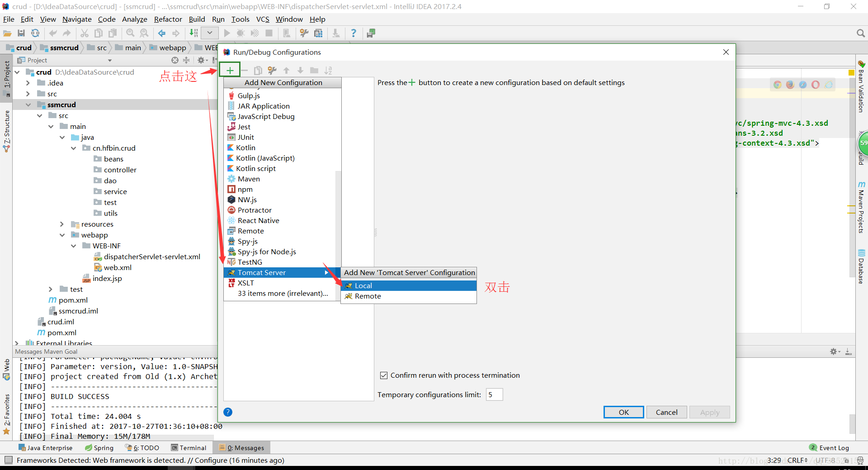
Task: Open the Project panel gear settings
Action: (202, 60)
